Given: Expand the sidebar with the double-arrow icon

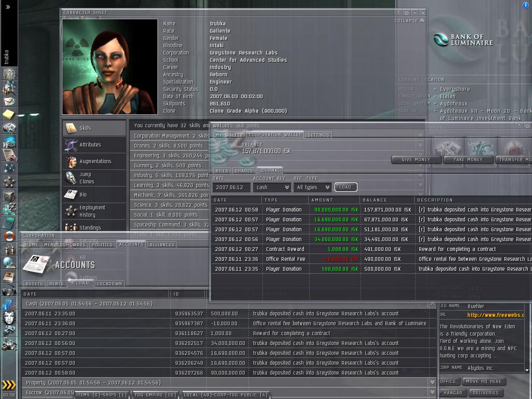Looking at the screenshot, I should pyautogui.click(x=8, y=6).
